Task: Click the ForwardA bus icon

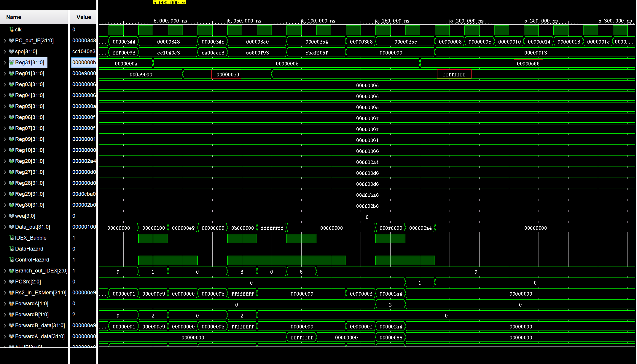Action: click(x=12, y=304)
